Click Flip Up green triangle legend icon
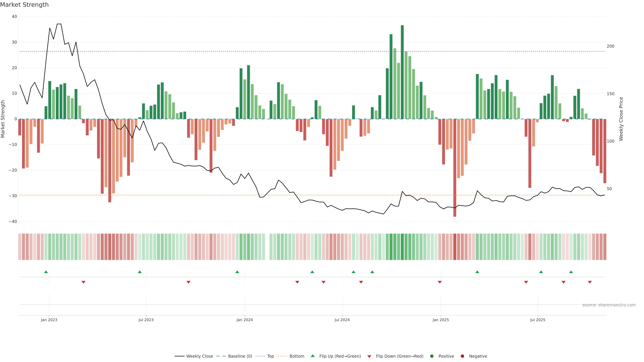Screen dimensions: 644x362 (312, 356)
